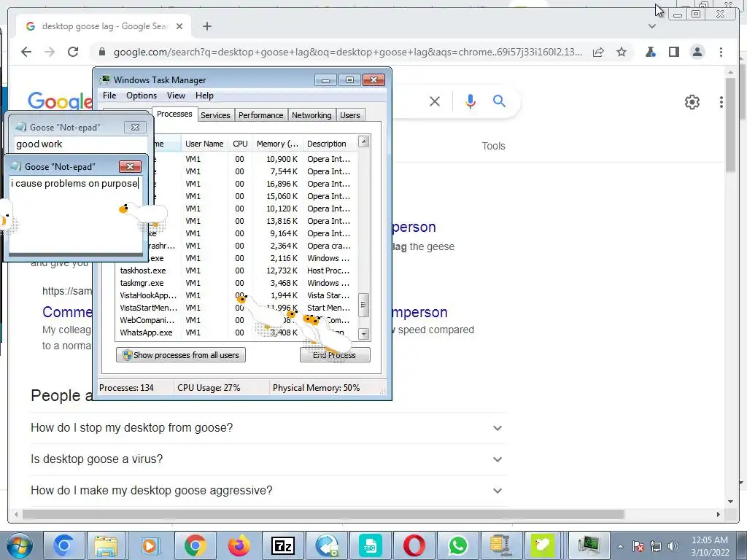Expand 'How do I stop my desktop from goose?'
747x560 pixels.
tap(268, 427)
